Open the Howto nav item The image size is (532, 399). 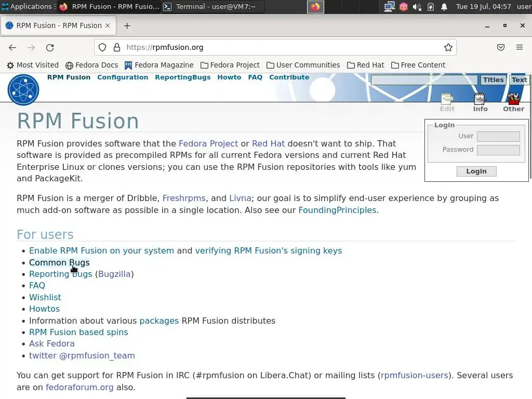pyautogui.click(x=229, y=77)
